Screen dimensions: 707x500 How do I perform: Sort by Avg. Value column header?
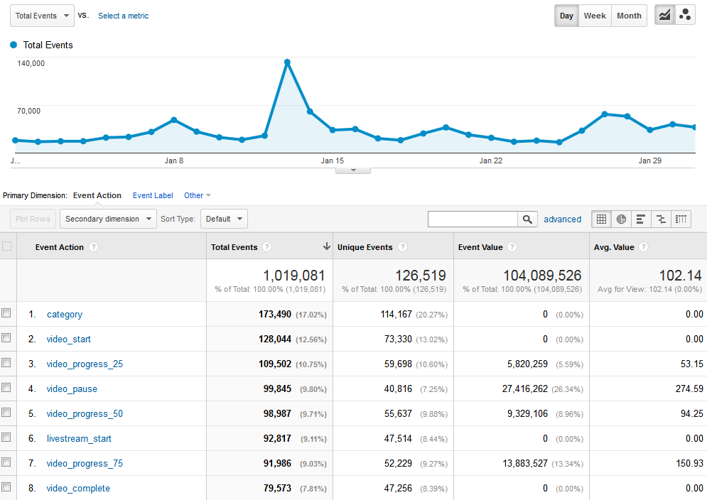614,247
